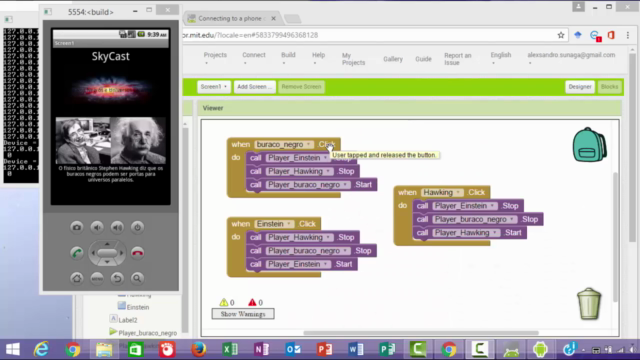Open Report an Issue link
The image size is (640, 360).
[x=458, y=59]
